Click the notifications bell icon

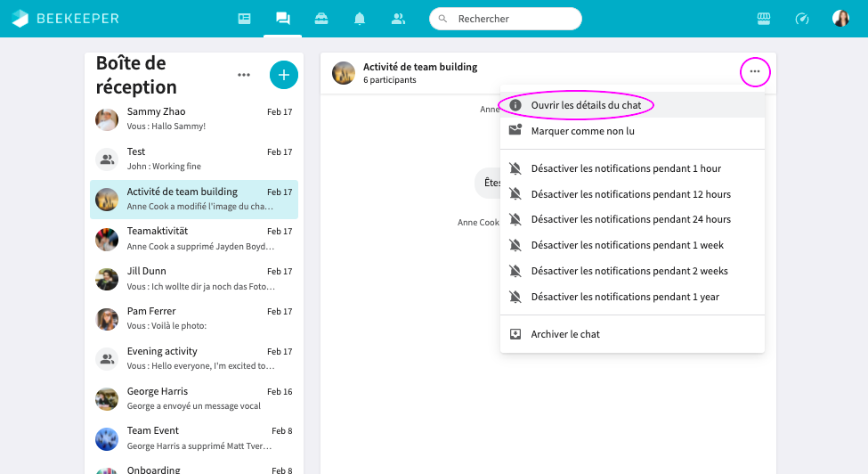pos(360,19)
